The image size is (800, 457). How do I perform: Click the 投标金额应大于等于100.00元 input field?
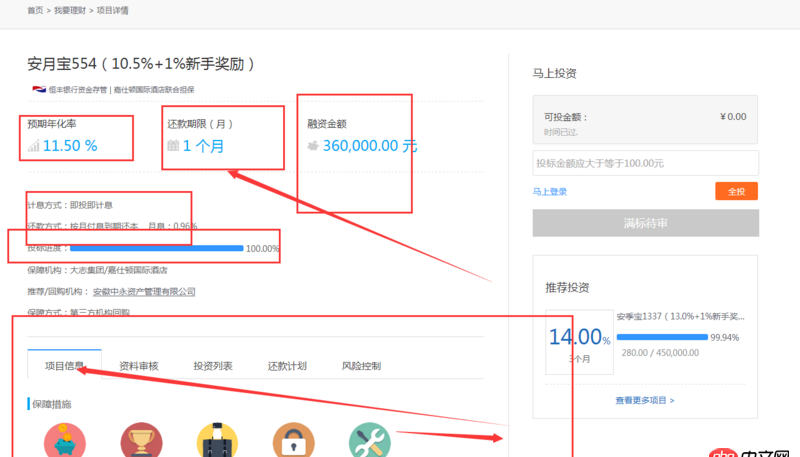click(645, 163)
